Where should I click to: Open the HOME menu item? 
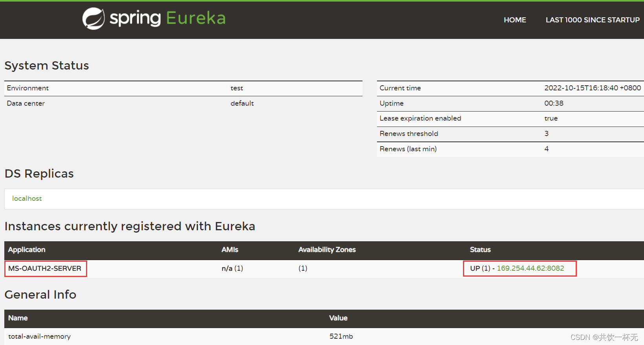[515, 20]
